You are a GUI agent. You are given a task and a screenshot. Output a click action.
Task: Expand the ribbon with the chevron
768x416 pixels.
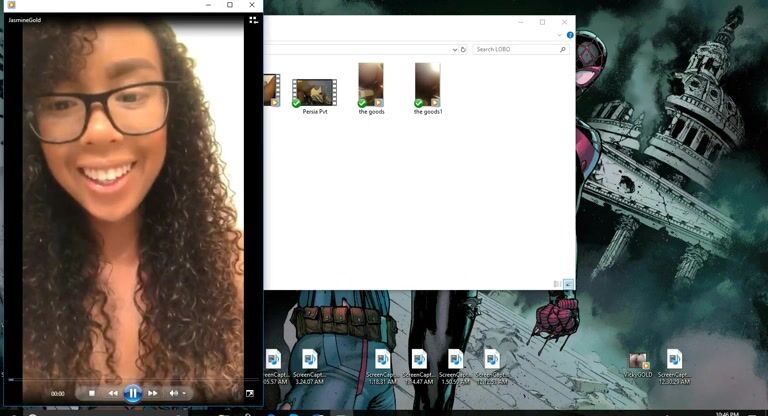coord(561,35)
